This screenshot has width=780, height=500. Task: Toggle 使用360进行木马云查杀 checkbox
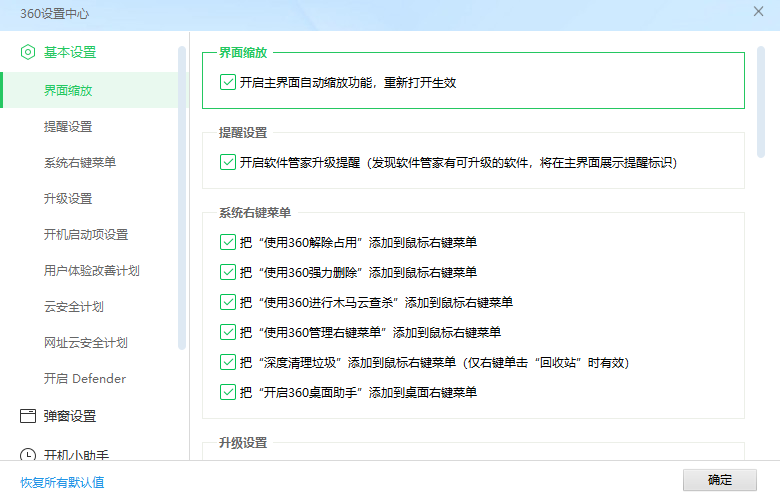click(x=228, y=302)
